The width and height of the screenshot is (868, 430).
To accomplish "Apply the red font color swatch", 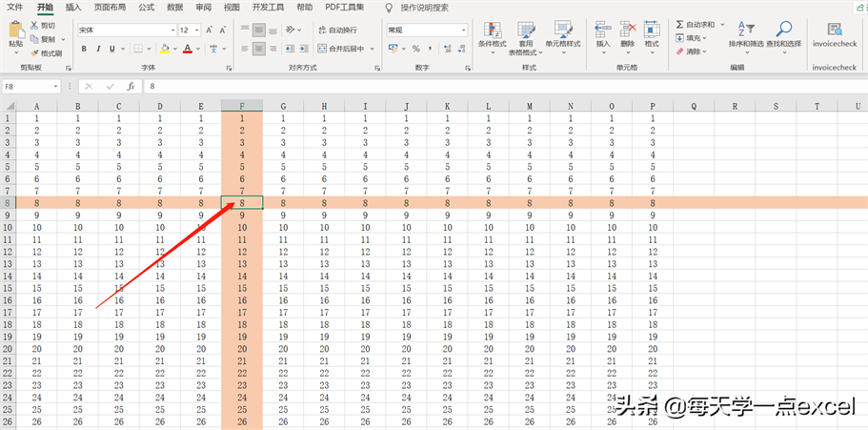I will coord(187,49).
